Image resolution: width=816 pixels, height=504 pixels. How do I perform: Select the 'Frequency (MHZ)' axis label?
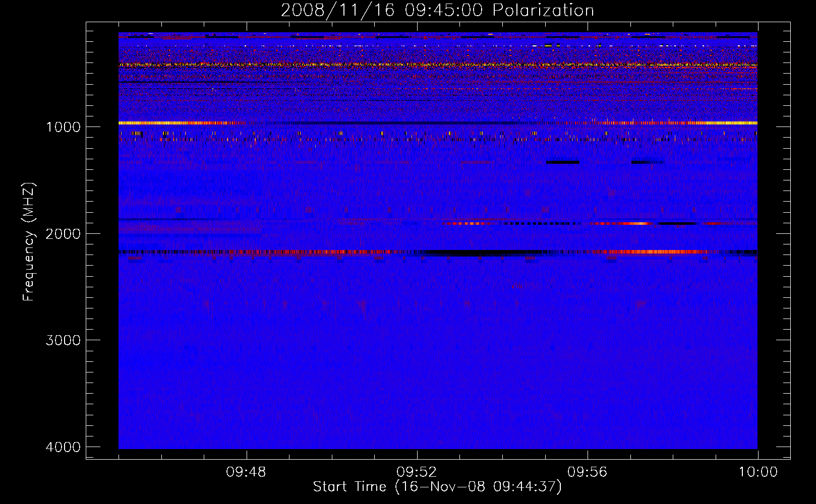point(29,242)
